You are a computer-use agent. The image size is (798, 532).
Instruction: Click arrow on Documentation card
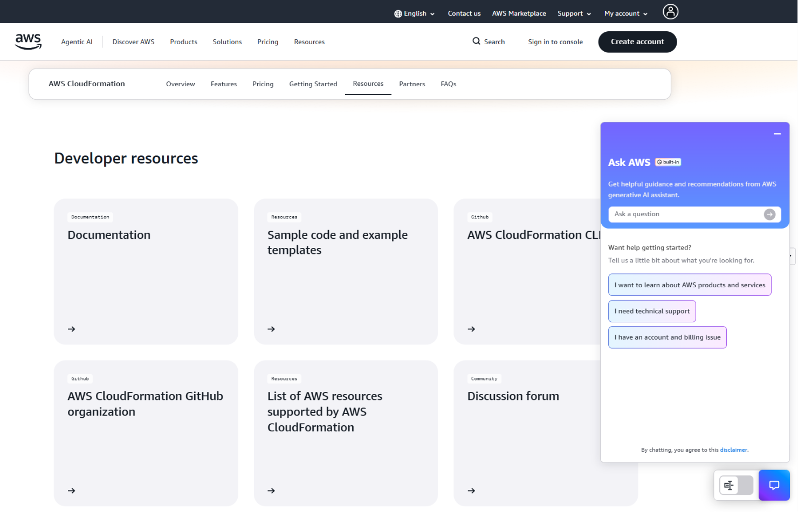(x=72, y=329)
